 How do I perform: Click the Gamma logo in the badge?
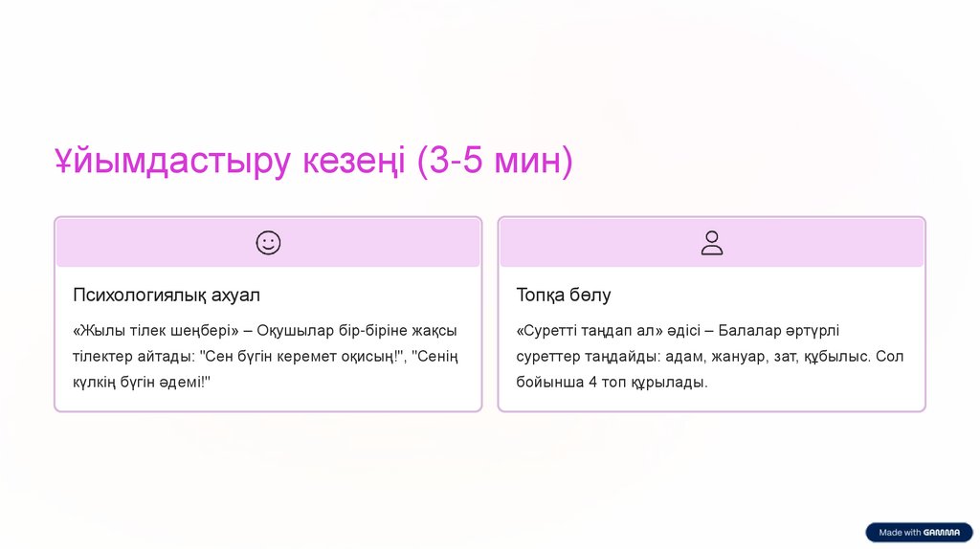942,533
